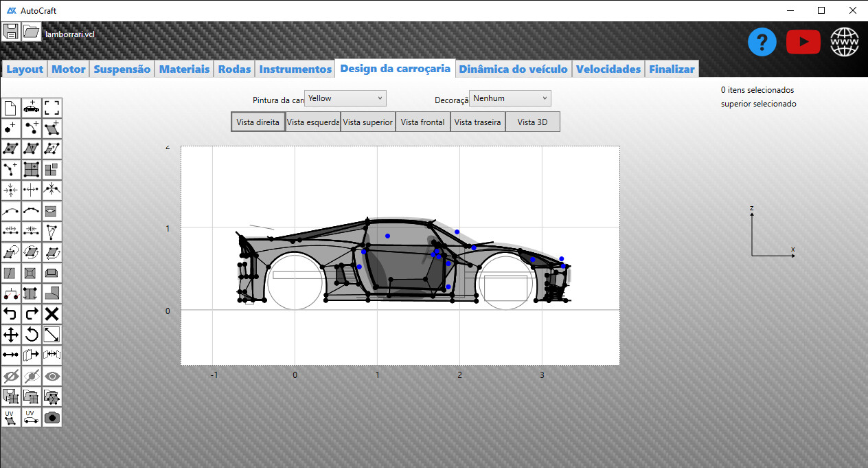This screenshot has height=468, width=868.
Task: Switch to the Suspensão tab
Action: (122, 69)
